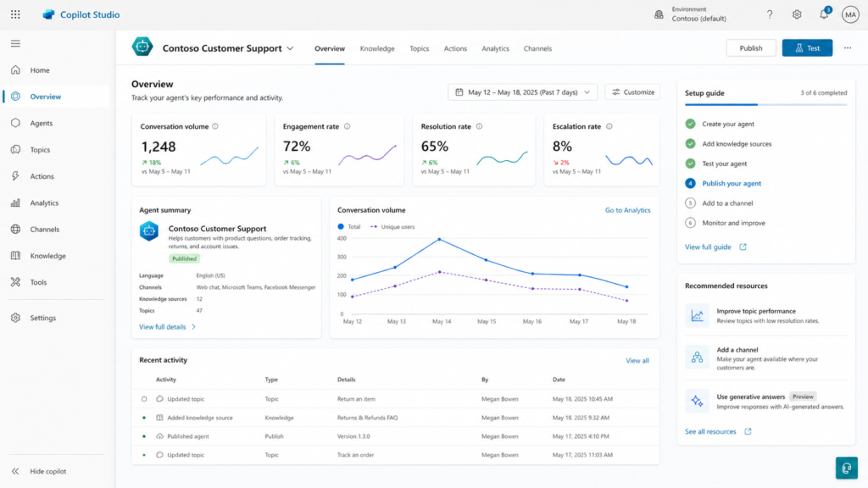This screenshot has height=488, width=868.
Task: Expand the View full details chevron
Action: (194, 327)
